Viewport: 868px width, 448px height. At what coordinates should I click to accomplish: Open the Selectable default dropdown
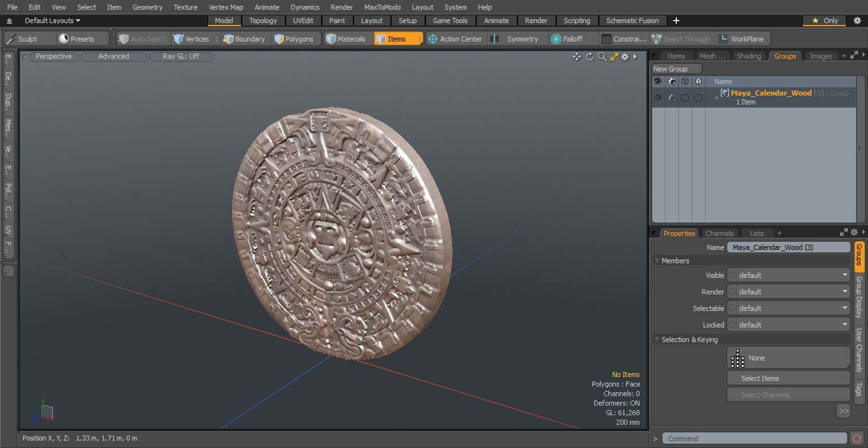789,308
